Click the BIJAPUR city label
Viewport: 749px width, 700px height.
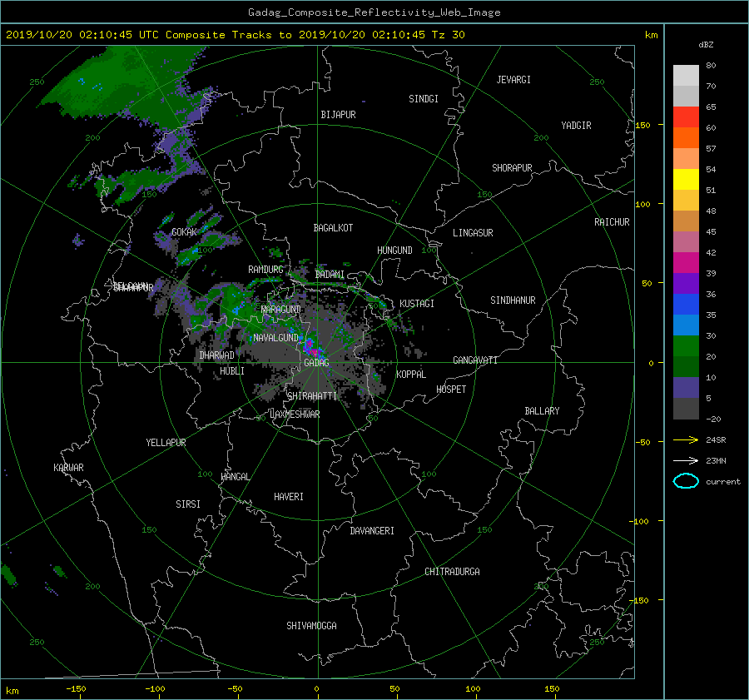click(x=338, y=115)
